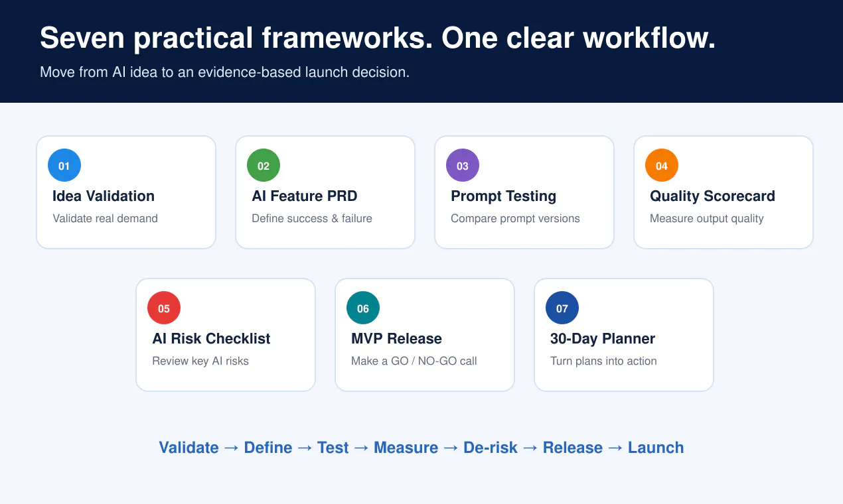
Task: Click the 'Test' workflow step
Action: click(333, 448)
